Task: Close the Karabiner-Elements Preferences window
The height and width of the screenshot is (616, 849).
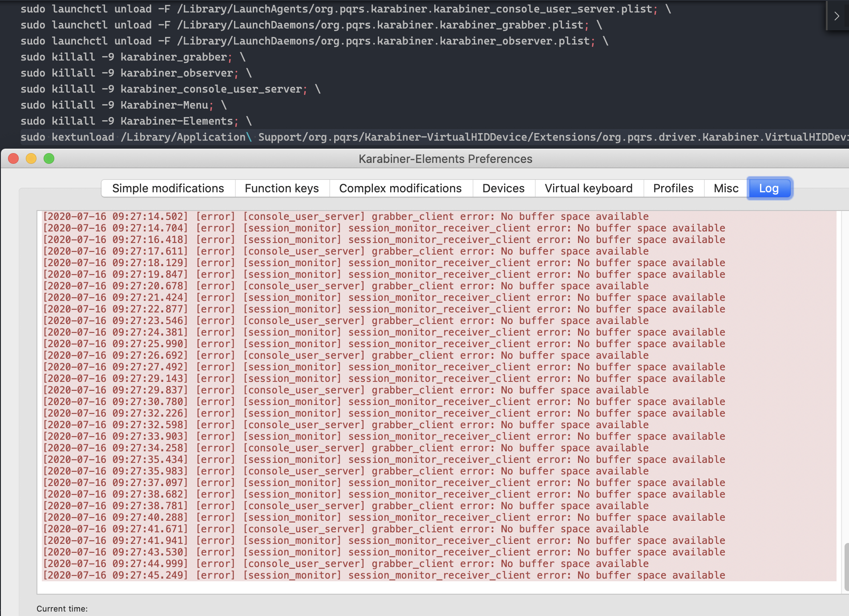Action: pyautogui.click(x=13, y=158)
